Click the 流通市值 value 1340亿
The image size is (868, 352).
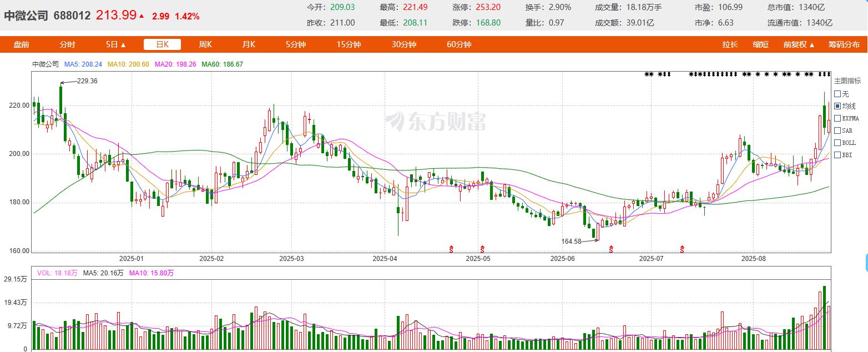coord(820,23)
